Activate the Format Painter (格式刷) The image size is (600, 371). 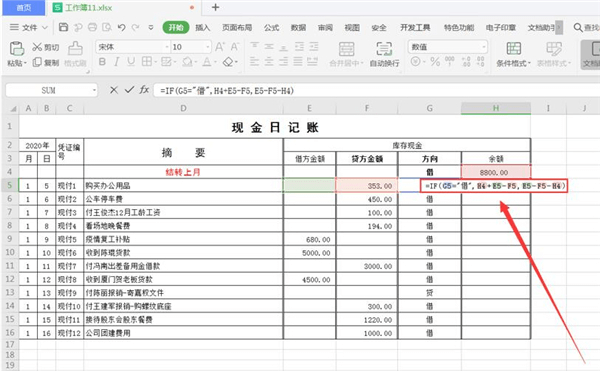[x=75, y=54]
